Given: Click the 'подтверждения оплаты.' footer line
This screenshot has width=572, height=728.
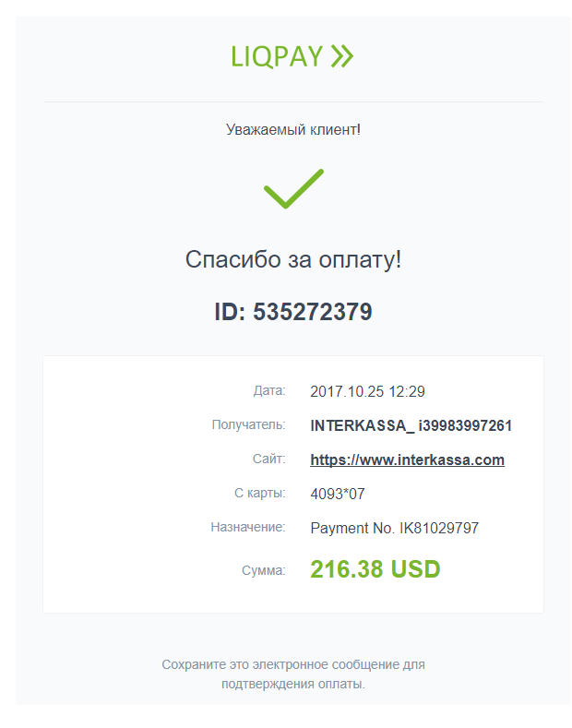Looking at the screenshot, I should coord(293,684).
